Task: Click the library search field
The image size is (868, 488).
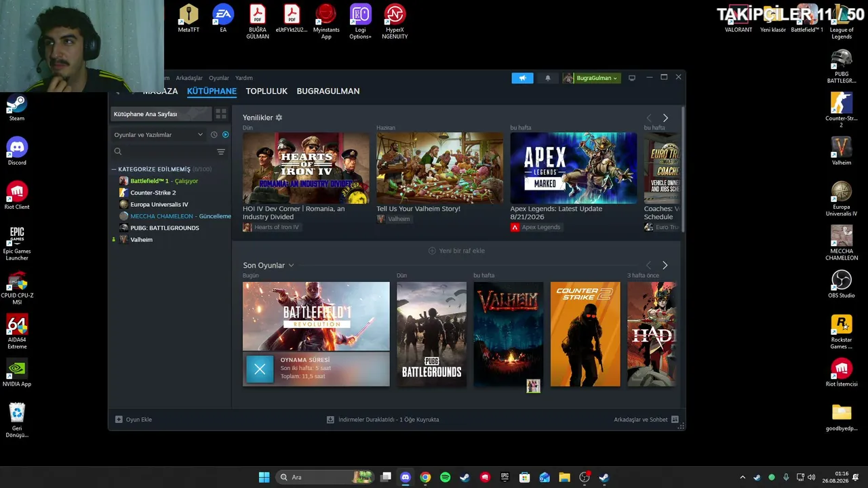Action: coord(163,152)
